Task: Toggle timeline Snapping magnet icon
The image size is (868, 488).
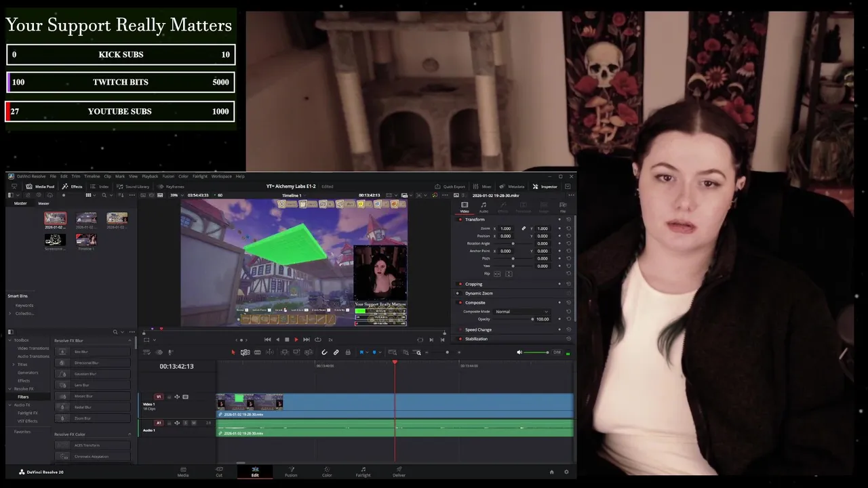Action: [x=324, y=352]
